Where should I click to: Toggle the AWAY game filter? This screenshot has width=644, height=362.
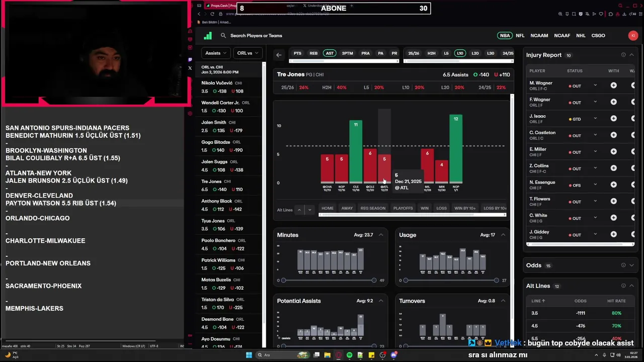tap(347, 208)
